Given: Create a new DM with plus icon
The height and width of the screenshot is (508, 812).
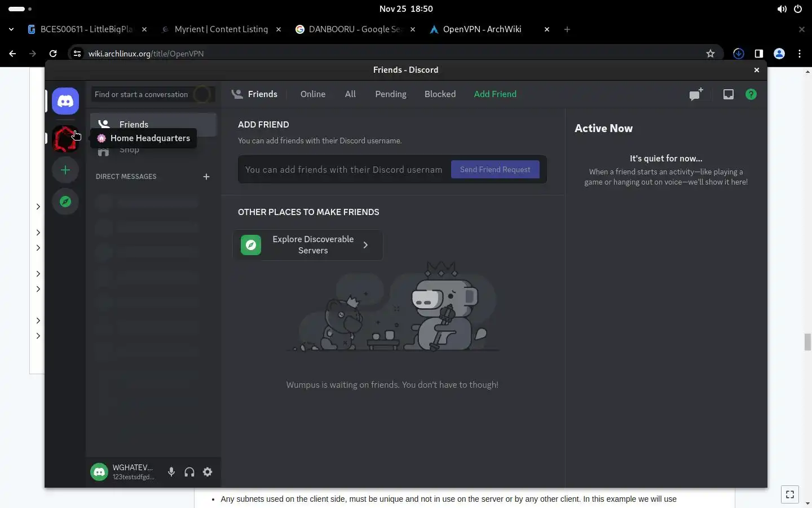Looking at the screenshot, I should [206, 177].
